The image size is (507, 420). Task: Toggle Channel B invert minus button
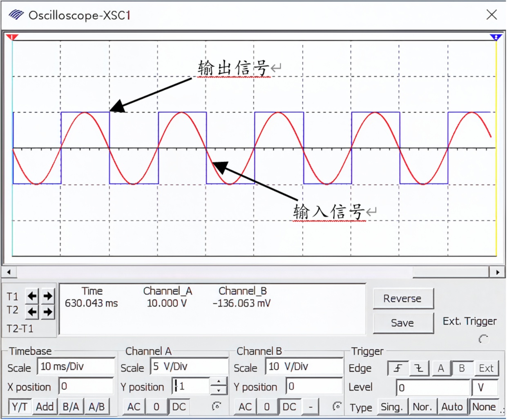coord(310,407)
